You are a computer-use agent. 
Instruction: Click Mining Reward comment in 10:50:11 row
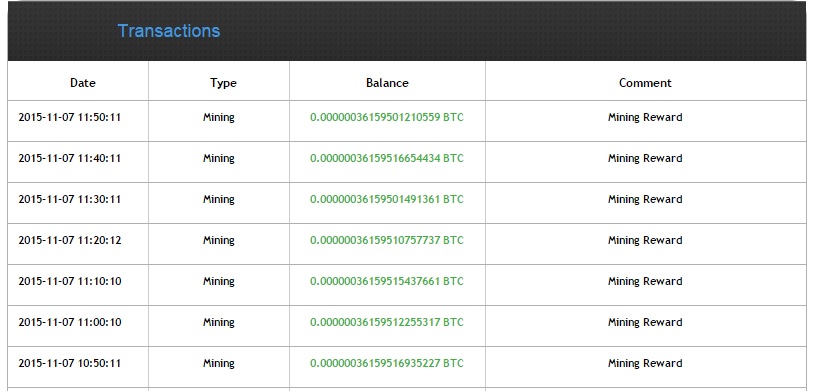coord(645,364)
